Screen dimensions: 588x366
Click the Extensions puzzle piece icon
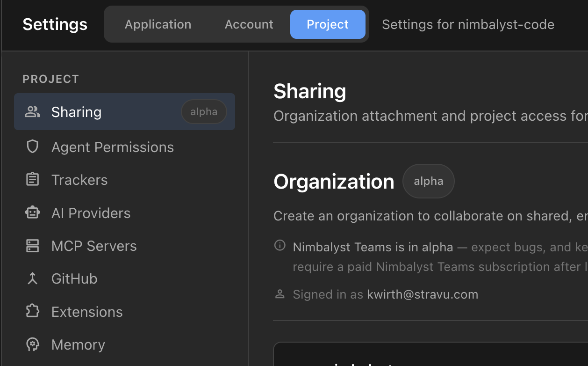[x=32, y=312]
